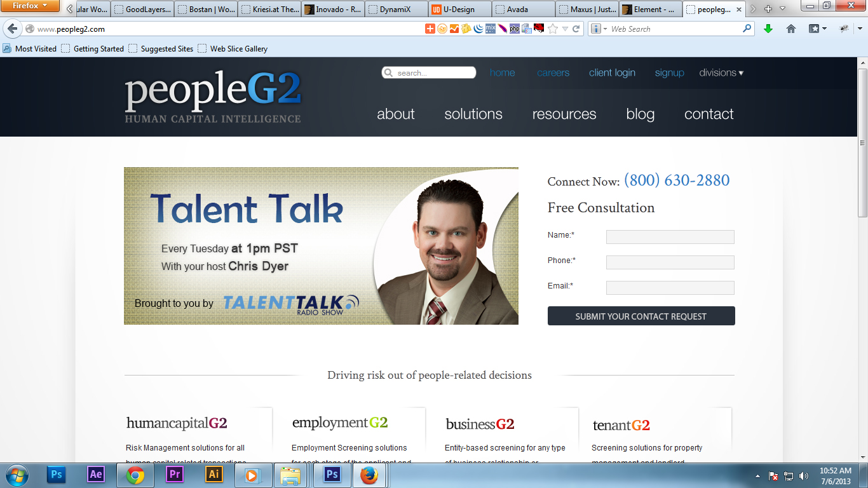
Task: Switch to the Element tab
Action: (649, 10)
